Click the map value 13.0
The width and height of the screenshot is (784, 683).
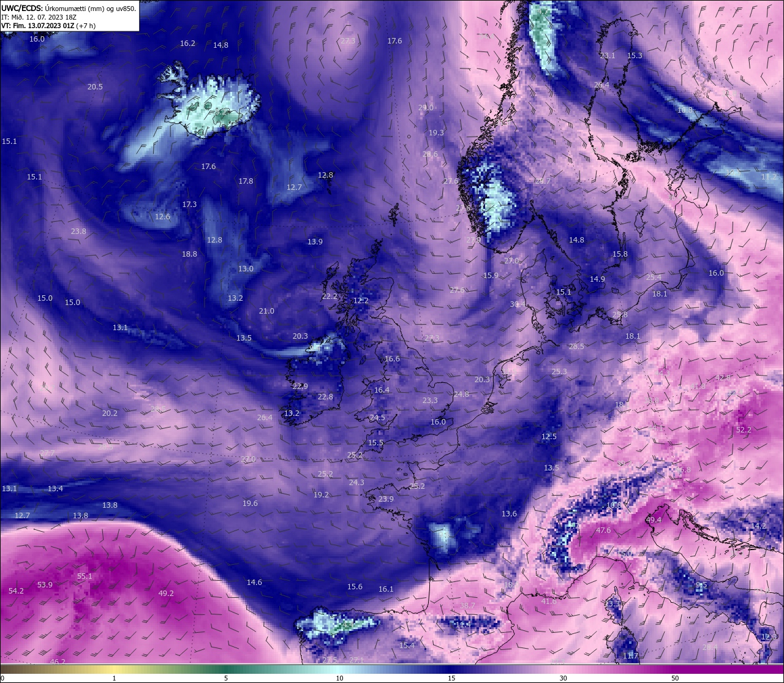[x=246, y=269]
